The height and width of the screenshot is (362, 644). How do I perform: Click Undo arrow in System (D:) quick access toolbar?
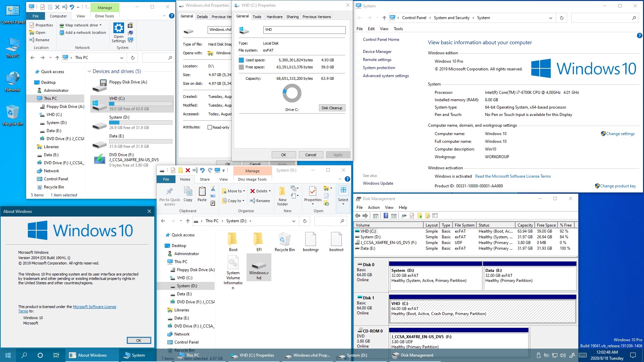click(202, 170)
